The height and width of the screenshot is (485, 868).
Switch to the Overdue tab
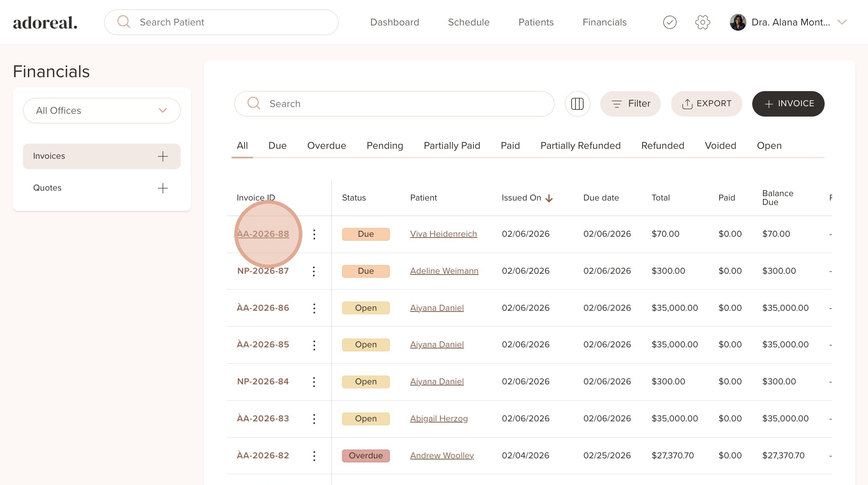click(x=326, y=146)
